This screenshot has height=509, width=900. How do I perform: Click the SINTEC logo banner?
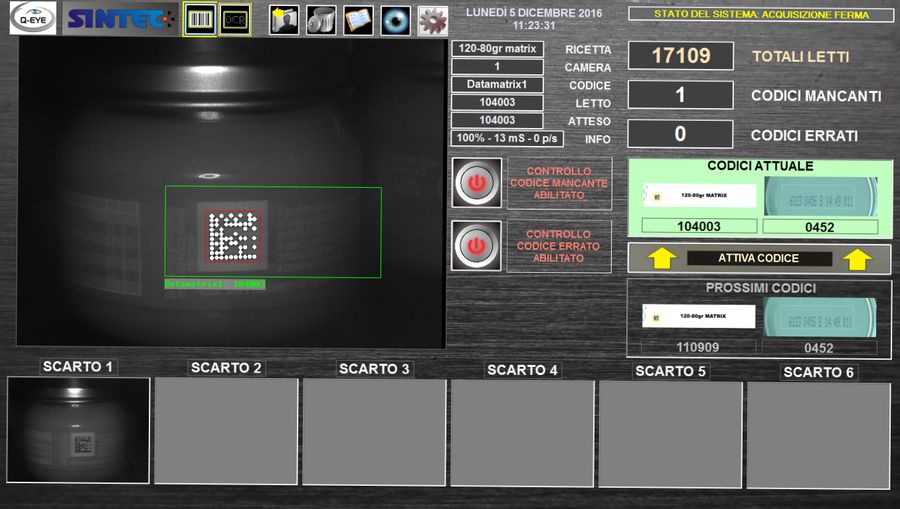point(120,19)
